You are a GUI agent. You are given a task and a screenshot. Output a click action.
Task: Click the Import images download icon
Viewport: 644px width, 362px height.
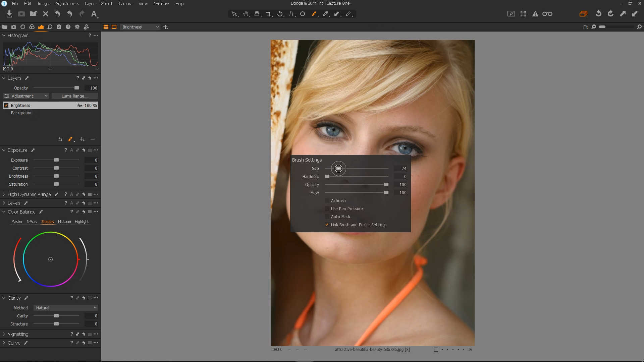(x=9, y=14)
